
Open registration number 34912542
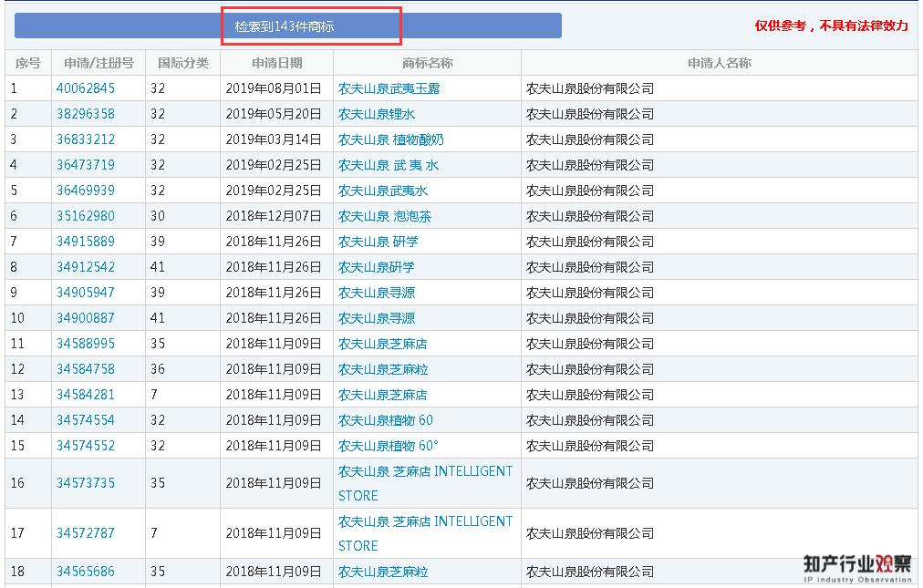(86, 266)
